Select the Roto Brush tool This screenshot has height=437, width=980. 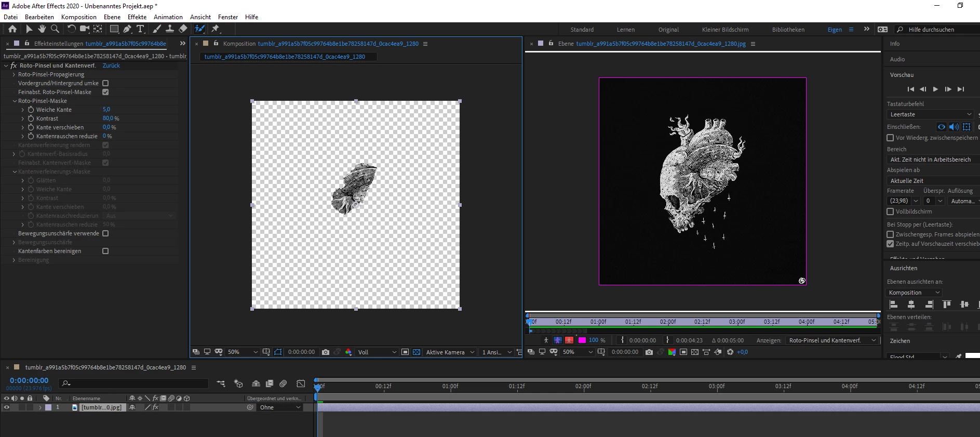click(x=200, y=29)
